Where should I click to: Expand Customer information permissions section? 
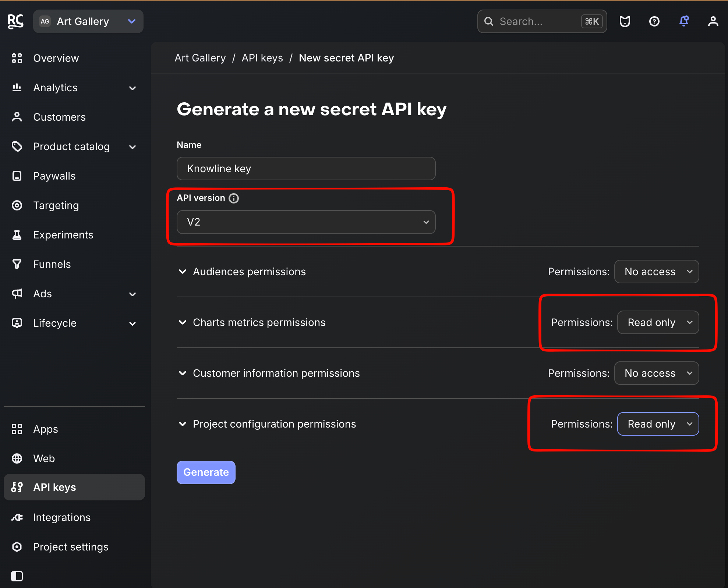(x=183, y=373)
